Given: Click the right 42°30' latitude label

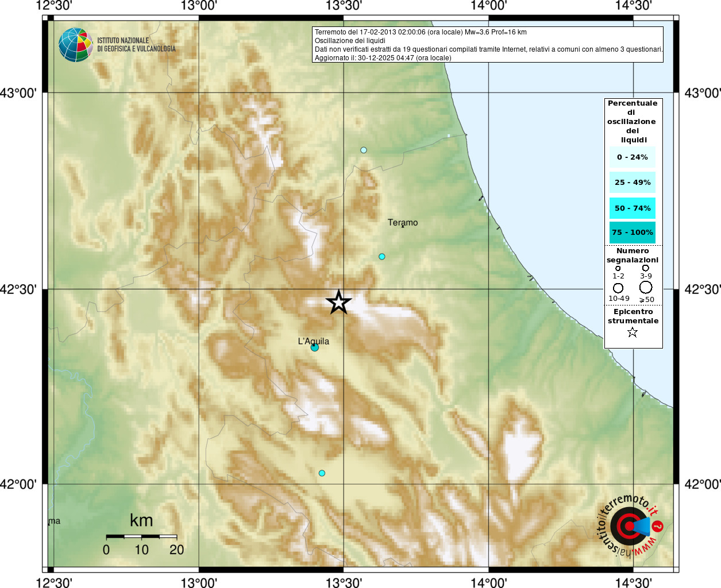Looking at the screenshot, I should [x=703, y=289].
